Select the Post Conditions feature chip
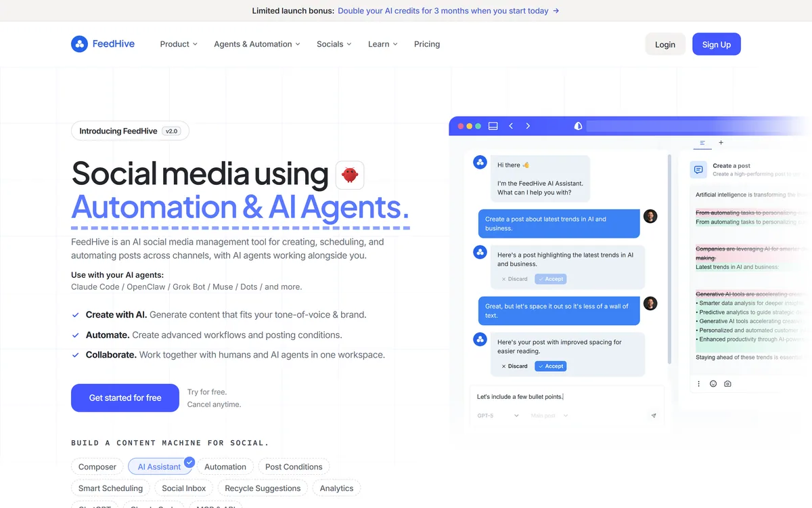Screen dimensions: 812x508 pos(294,467)
